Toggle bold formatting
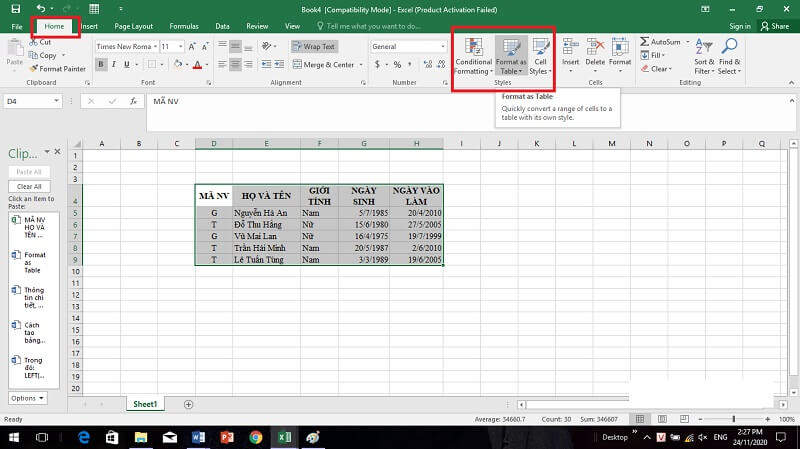This screenshot has width=800, height=449. (x=102, y=65)
